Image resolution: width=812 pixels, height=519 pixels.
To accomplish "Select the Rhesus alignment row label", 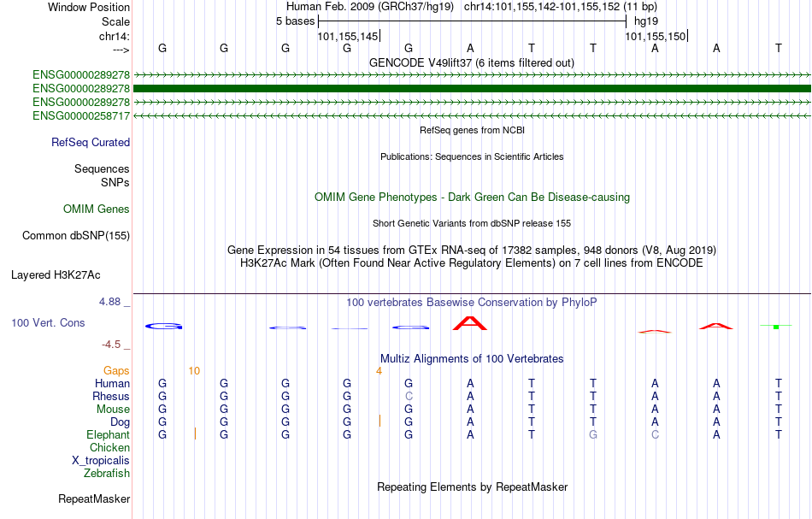I will point(111,396).
